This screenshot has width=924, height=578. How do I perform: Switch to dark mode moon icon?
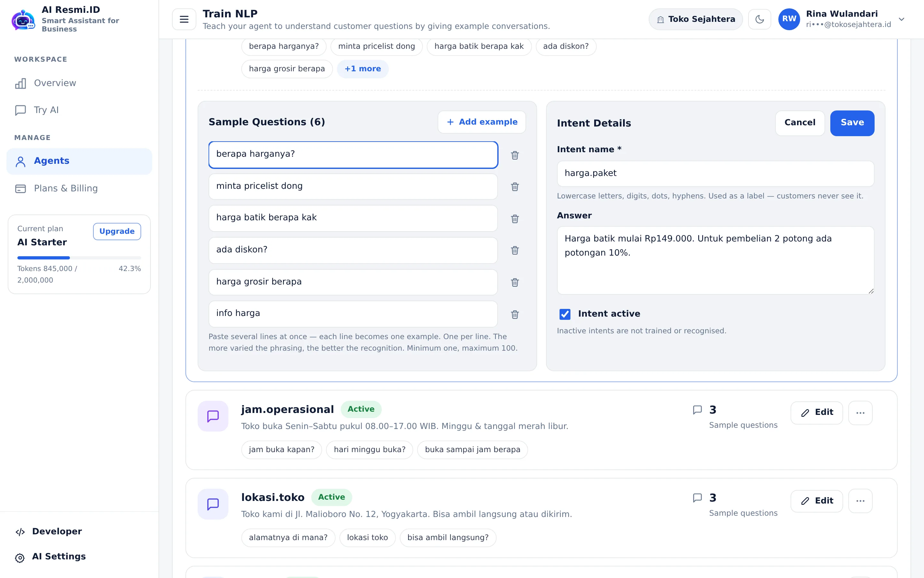759,19
